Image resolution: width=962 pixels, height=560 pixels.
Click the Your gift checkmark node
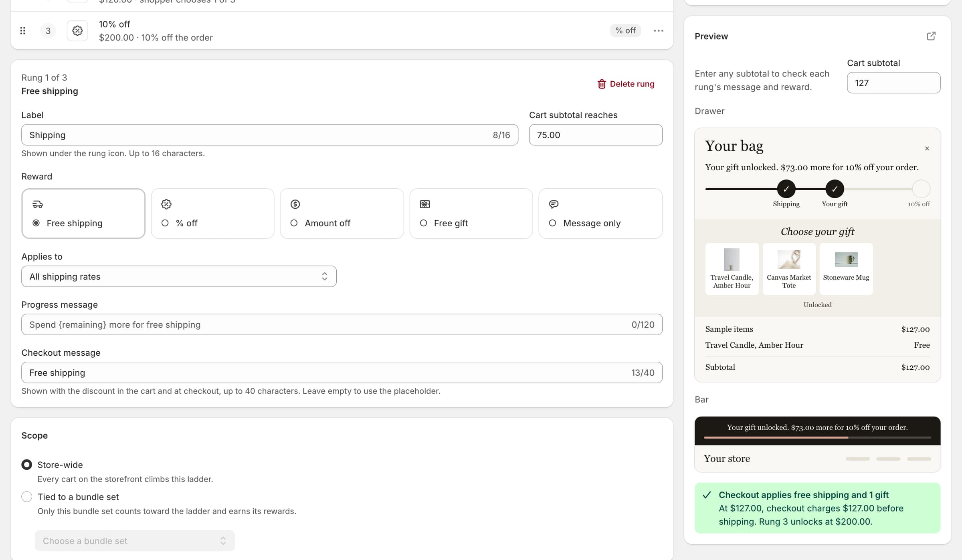[x=835, y=189]
